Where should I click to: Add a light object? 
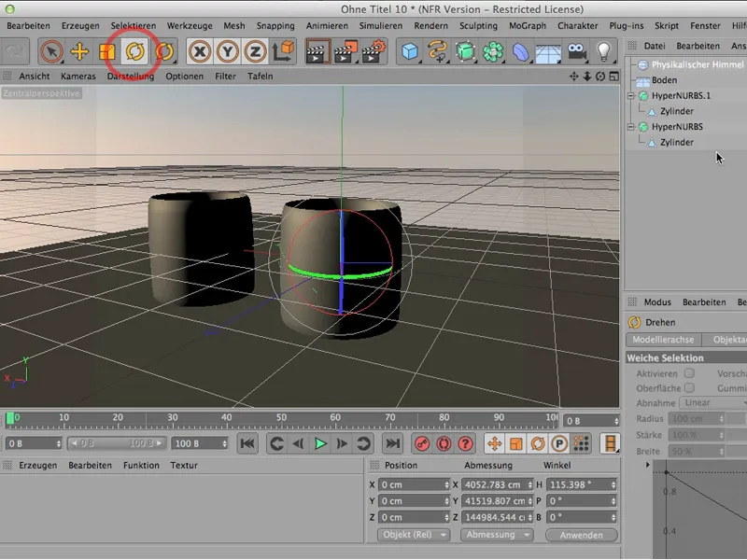pos(603,51)
